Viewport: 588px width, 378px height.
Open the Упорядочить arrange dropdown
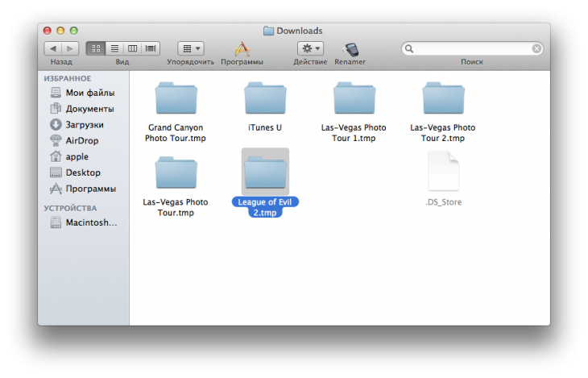191,48
